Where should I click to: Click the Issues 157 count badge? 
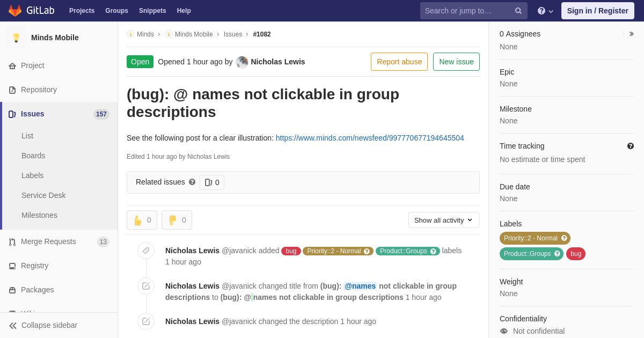(x=101, y=114)
